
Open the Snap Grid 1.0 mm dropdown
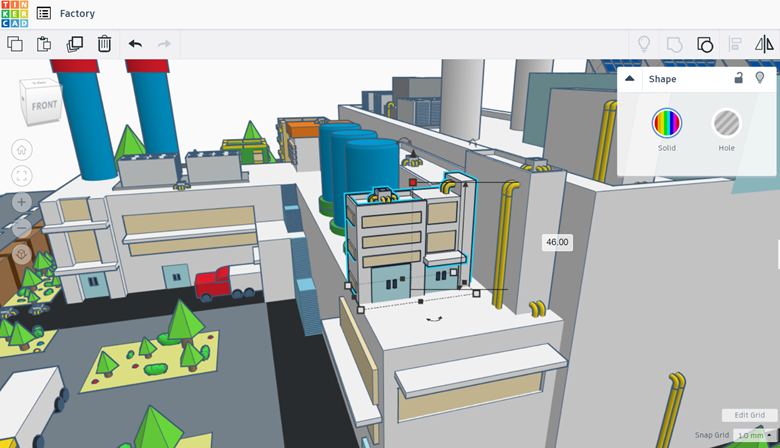[x=755, y=435]
